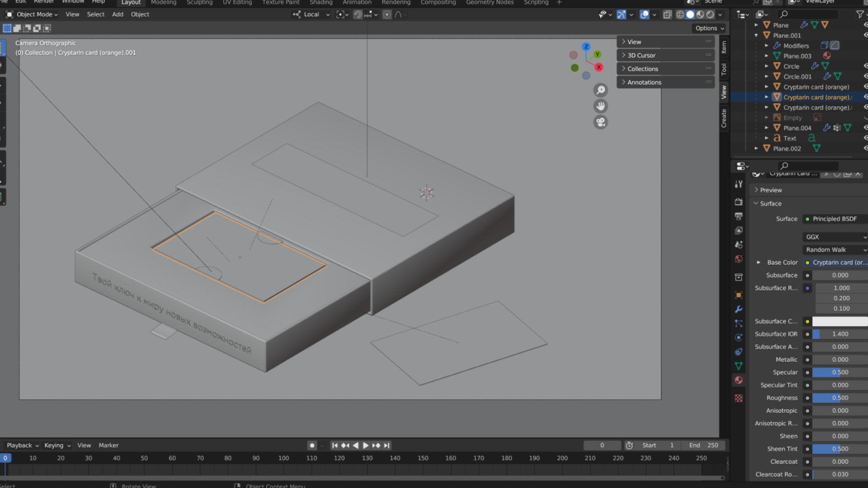
Task: Toggle visibility eye of Circle object
Action: click(865, 66)
